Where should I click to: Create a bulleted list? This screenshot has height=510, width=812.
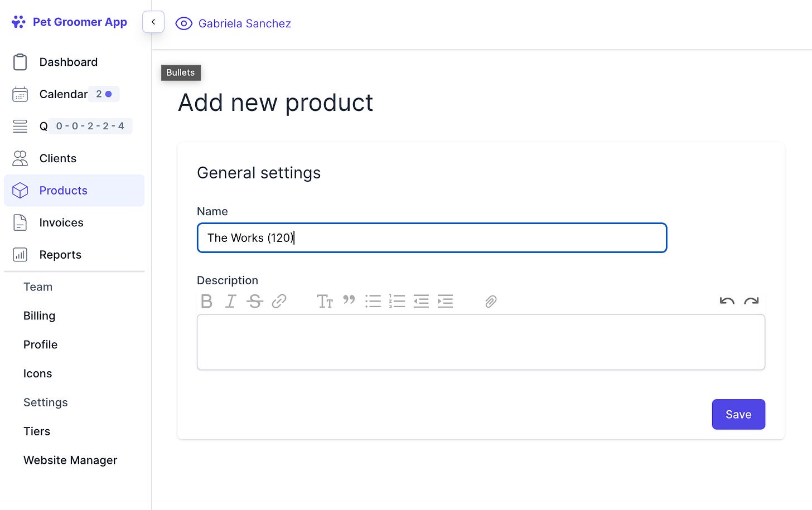coord(373,302)
